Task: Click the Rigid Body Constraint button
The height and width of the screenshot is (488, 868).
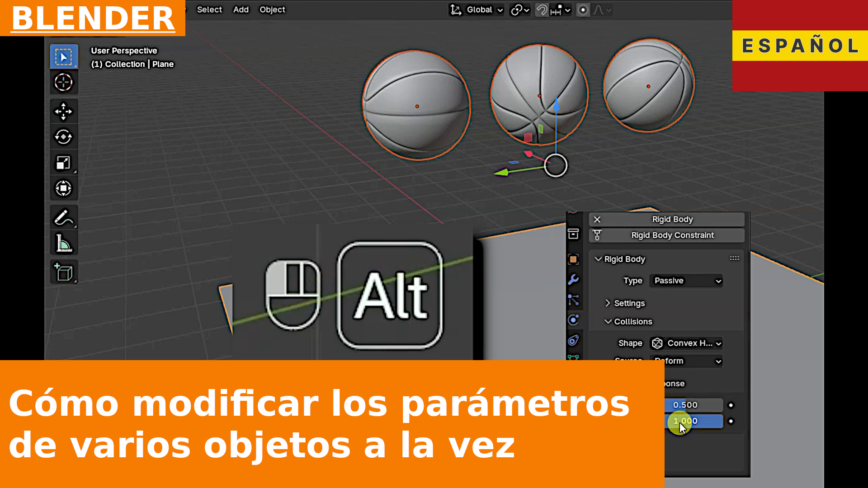Action: pos(667,235)
